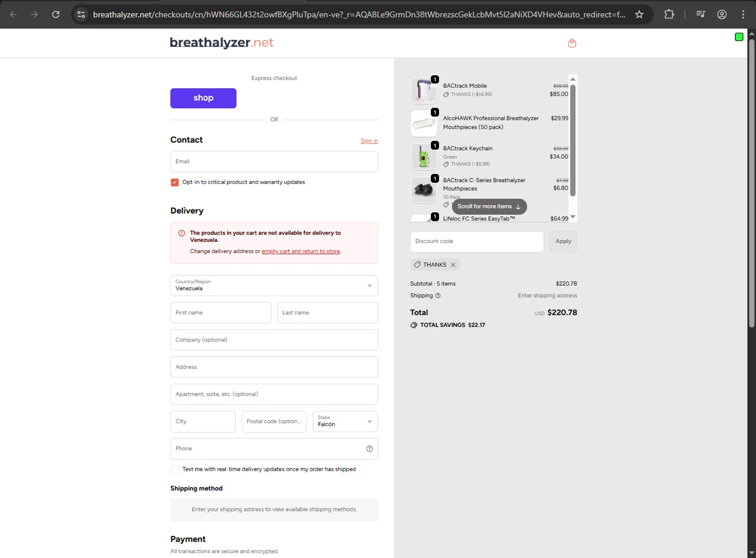Click Subtotal · 5 items label
The image size is (756, 558).
click(x=433, y=284)
